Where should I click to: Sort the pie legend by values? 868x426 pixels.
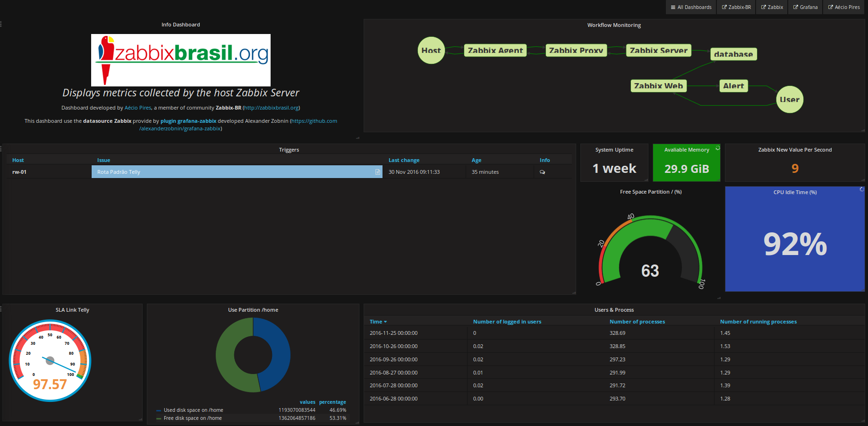coord(307,402)
